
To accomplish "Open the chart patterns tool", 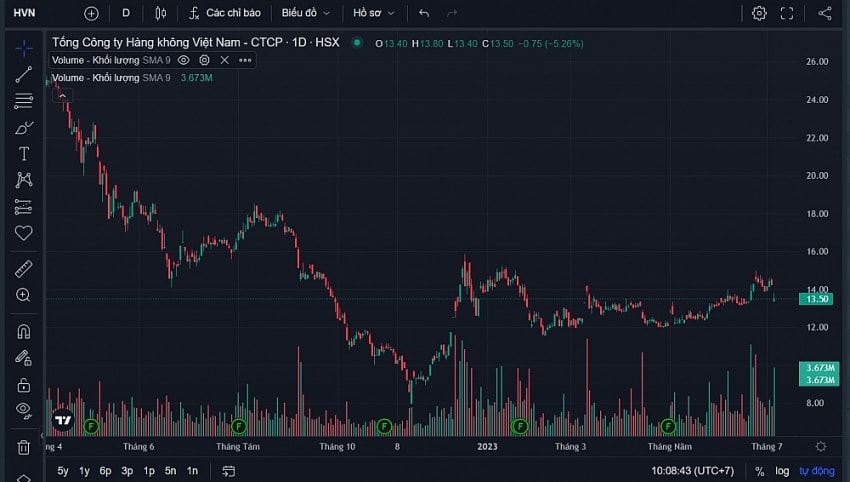I will tap(24, 180).
